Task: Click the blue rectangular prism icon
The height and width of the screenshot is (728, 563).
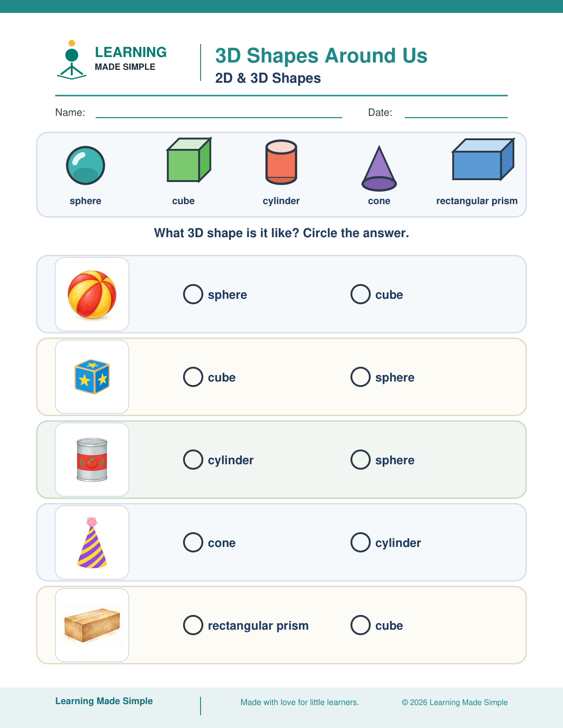Action: pyautogui.click(x=483, y=159)
